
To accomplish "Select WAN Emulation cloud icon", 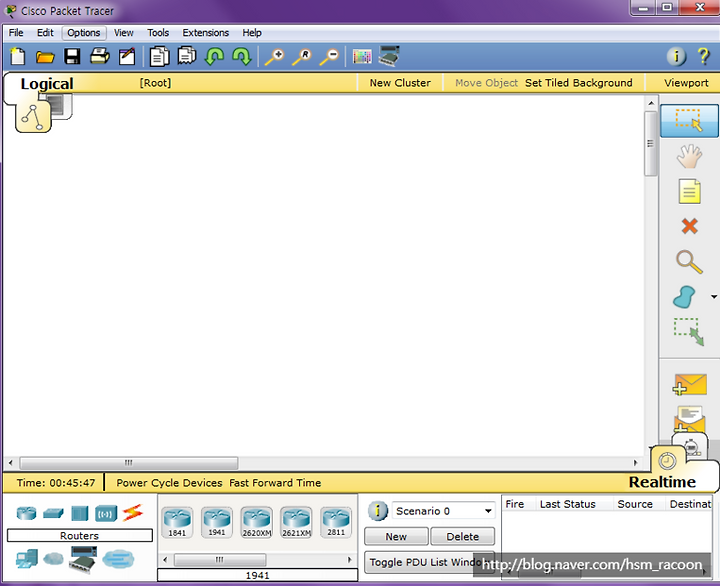I will tap(53, 558).
